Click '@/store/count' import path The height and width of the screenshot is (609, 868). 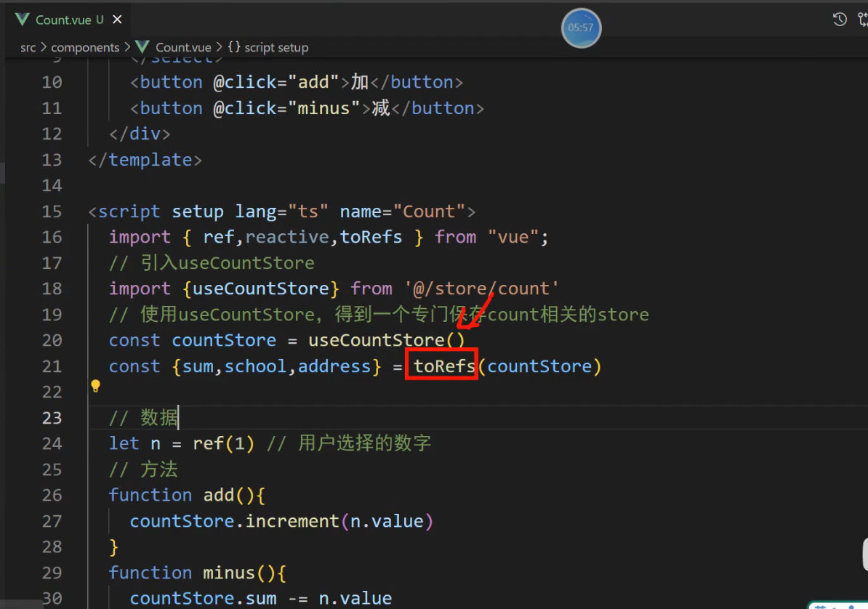tap(481, 289)
